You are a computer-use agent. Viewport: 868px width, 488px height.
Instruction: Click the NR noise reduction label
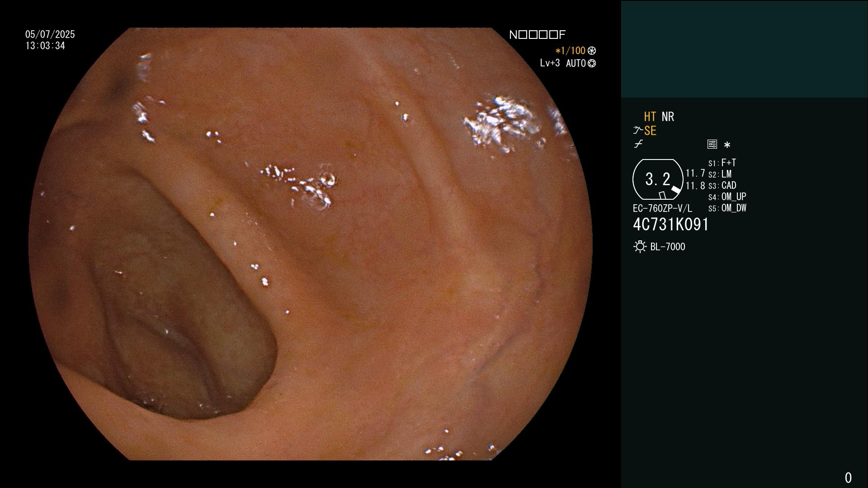pos(668,117)
